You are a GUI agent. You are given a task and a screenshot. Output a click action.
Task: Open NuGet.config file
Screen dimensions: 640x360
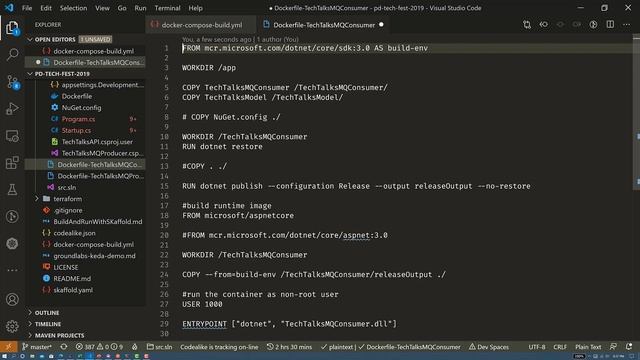[81, 108]
